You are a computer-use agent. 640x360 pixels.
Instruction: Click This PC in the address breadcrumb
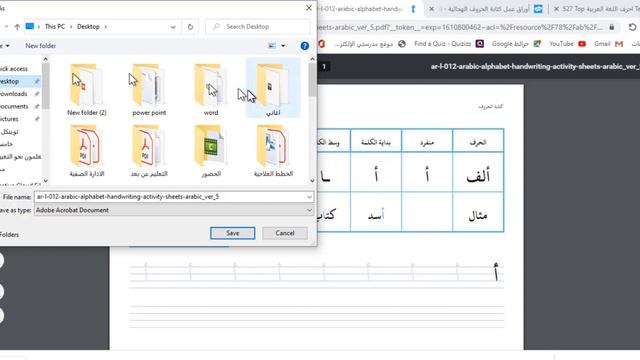tap(55, 27)
